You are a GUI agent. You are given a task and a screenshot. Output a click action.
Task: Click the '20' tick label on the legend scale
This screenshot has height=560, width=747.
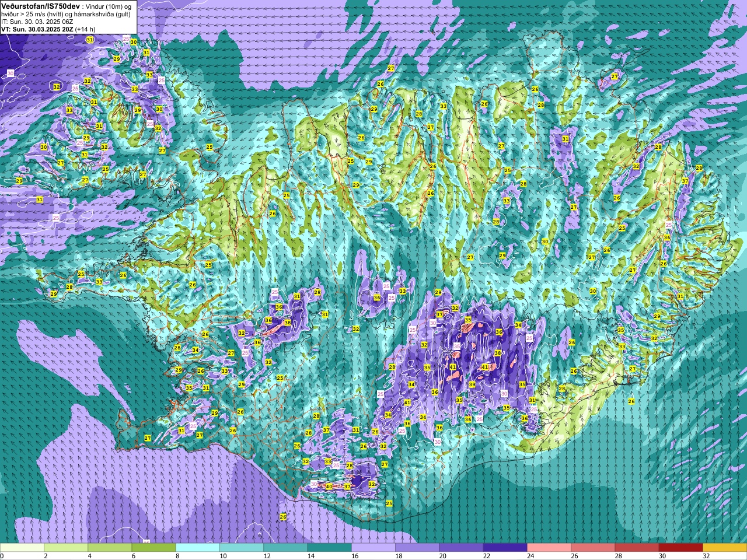click(442, 556)
